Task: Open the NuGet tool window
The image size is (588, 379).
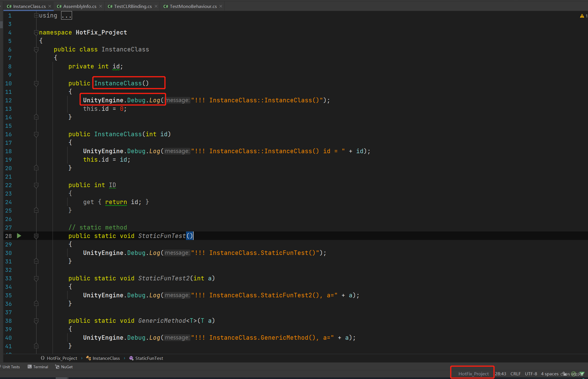Action: 64,367
